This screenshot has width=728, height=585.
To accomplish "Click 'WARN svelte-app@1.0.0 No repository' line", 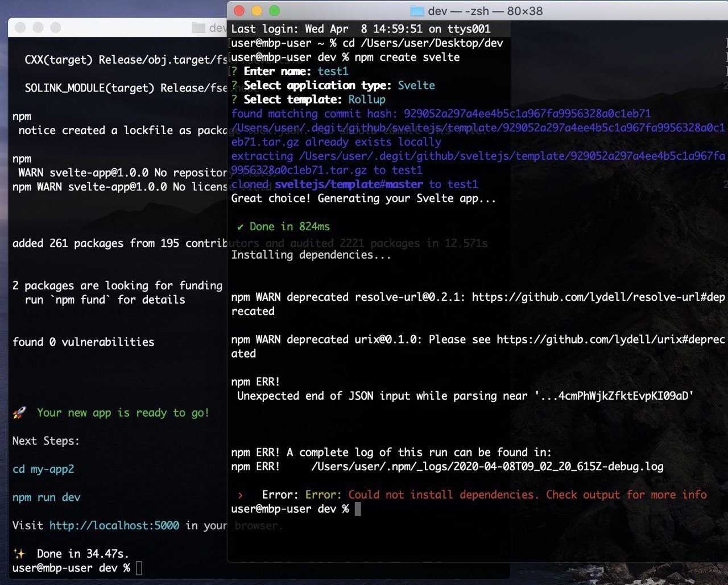I will point(123,173).
